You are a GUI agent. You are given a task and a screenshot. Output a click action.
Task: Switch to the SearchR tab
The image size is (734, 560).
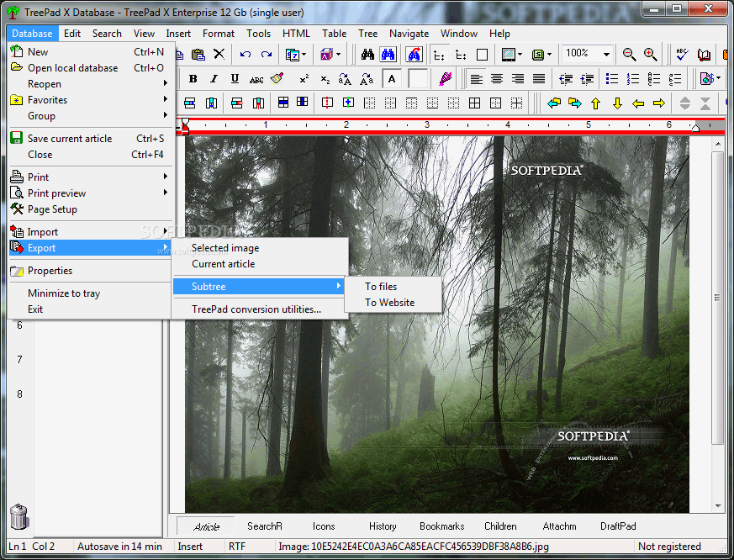point(265,526)
